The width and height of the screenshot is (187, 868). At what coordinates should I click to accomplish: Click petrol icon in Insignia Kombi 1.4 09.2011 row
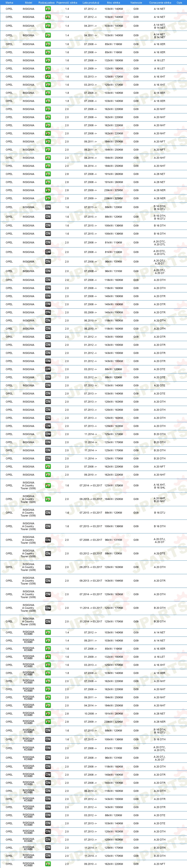pos(48,641)
